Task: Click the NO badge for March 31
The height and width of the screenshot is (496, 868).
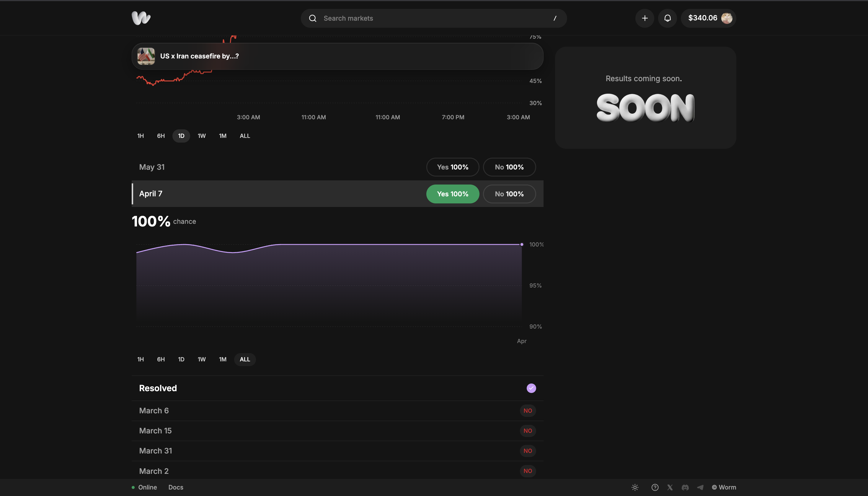Action: [x=528, y=451]
